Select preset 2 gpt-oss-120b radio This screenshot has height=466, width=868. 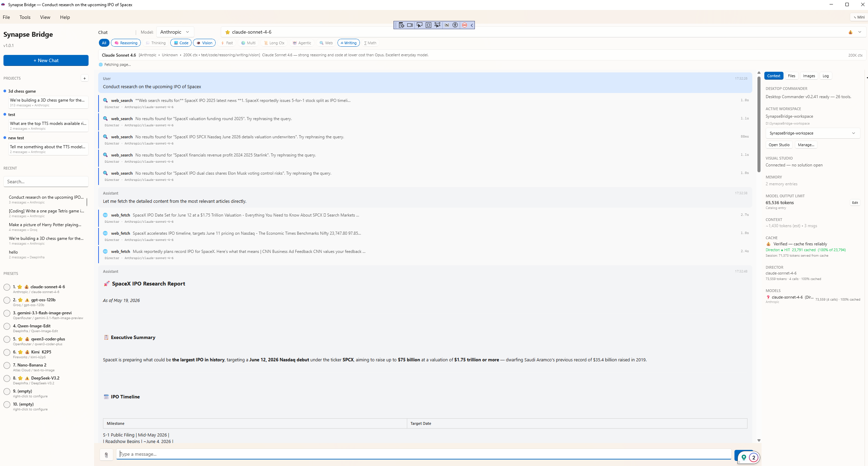pos(7,301)
